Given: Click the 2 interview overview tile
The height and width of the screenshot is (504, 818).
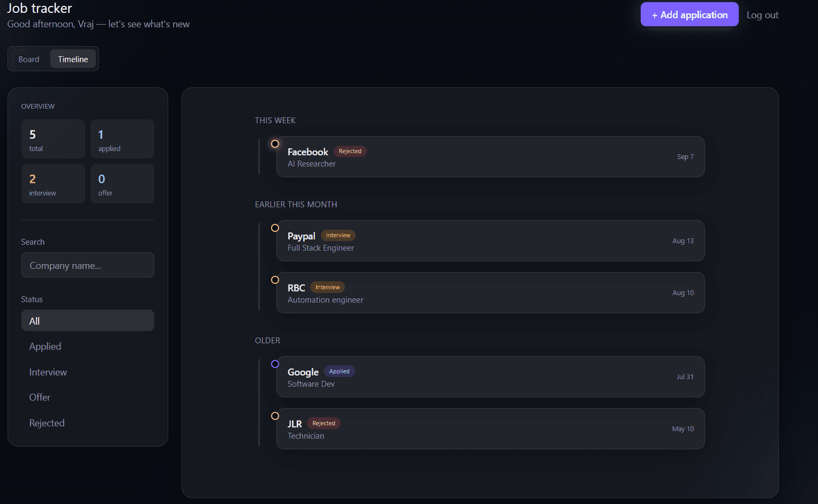Looking at the screenshot, I should click(53, 184).
